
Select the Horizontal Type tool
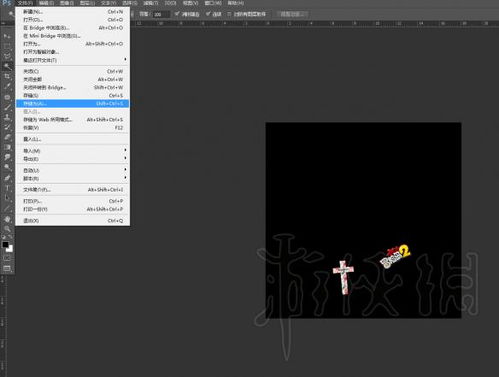click(7, 188)
